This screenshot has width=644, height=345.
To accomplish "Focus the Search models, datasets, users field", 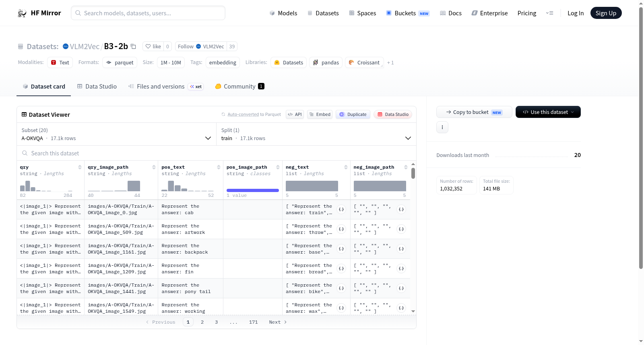I will [148, 13].
